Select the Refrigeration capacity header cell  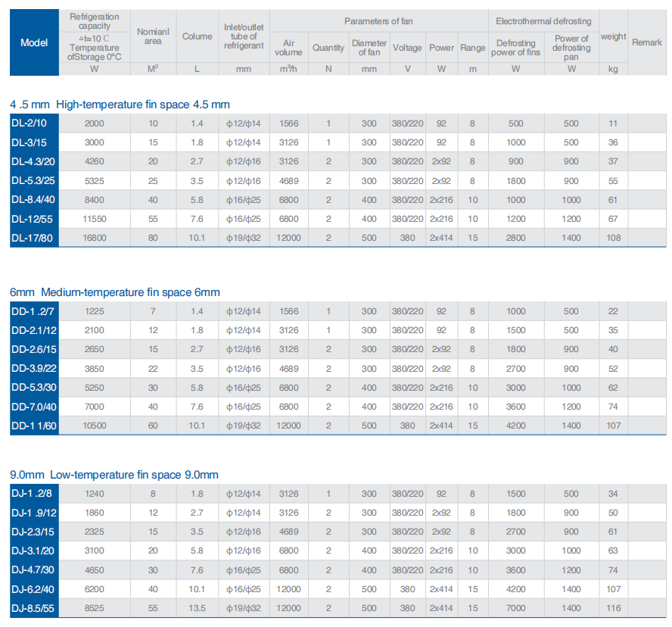point(95,36)
